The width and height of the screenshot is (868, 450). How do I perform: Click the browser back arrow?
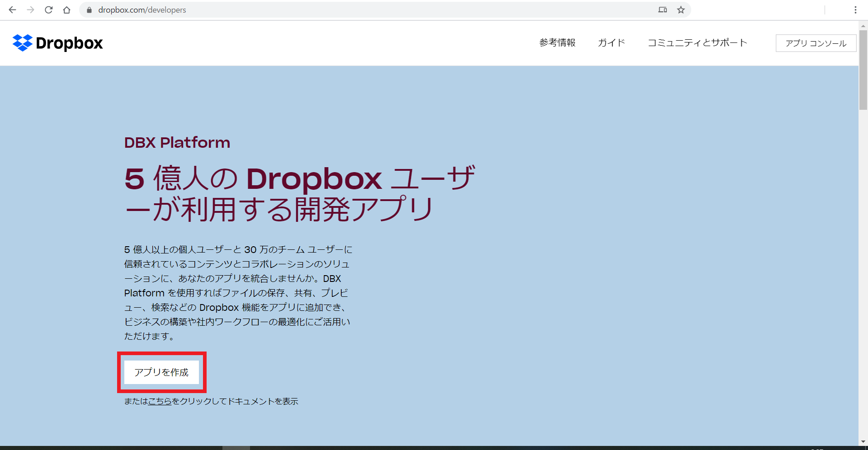point(12,9)
